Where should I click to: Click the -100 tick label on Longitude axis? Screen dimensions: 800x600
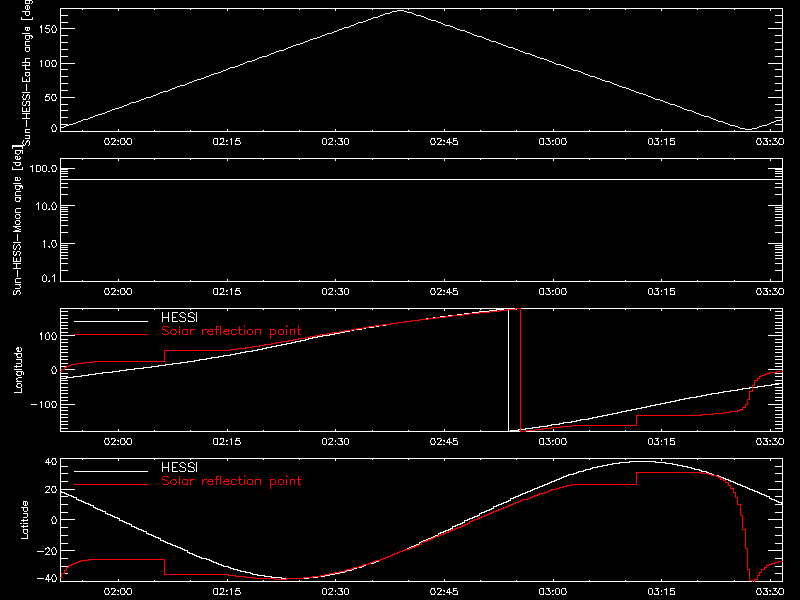[44, 405]
